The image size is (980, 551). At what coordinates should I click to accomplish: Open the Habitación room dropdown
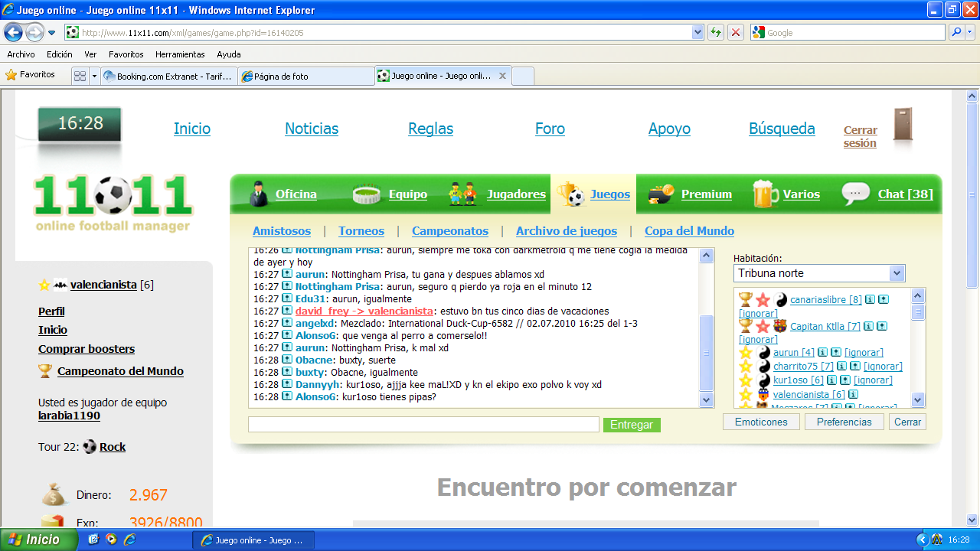point(897,273)
